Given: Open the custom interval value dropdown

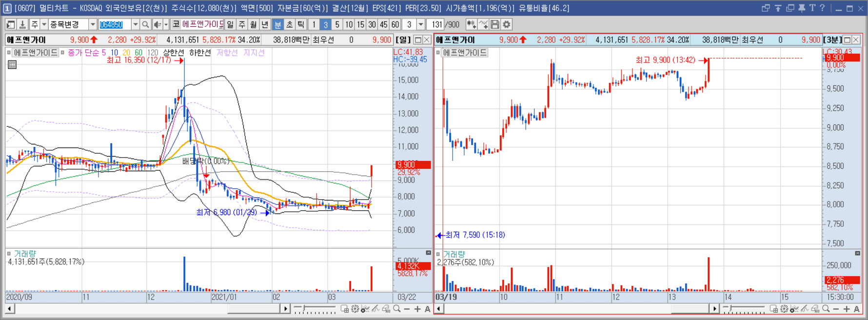Looking at the screenshot, I should pyautogui.click(x=421, y=24).
